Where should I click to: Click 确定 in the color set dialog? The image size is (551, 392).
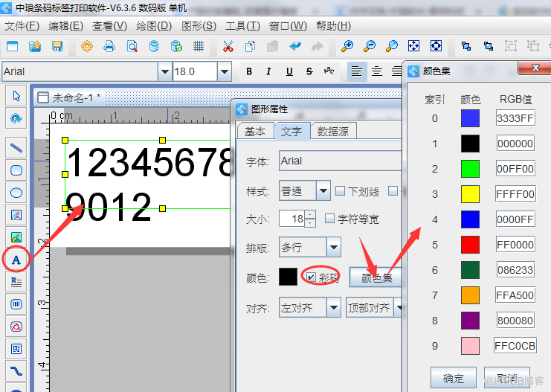[453, 377]
